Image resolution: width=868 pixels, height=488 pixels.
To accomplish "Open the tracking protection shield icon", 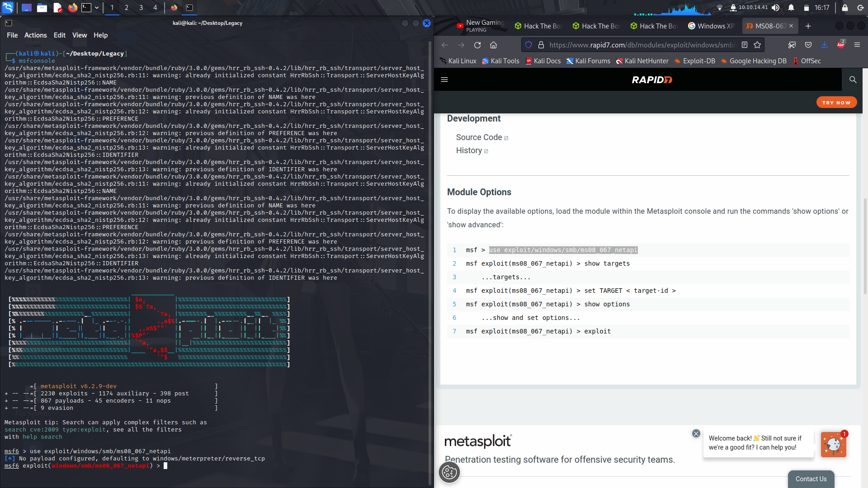I will tap(528, 45).
